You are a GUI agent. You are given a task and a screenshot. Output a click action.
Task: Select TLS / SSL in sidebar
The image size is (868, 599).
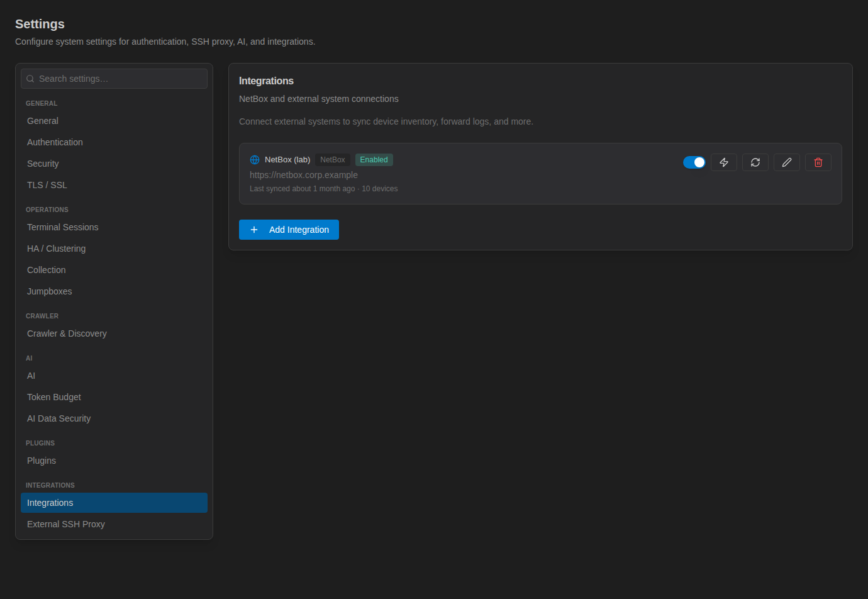pos(114,185)
